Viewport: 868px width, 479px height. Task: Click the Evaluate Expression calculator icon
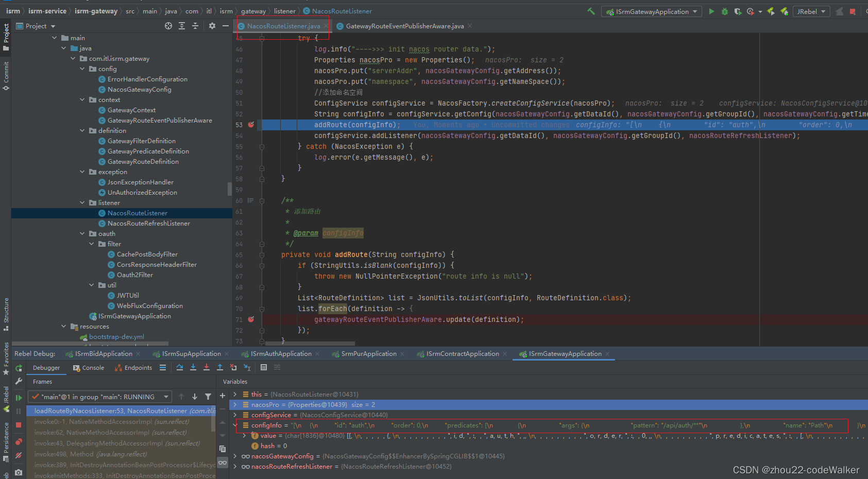(264, 367)
